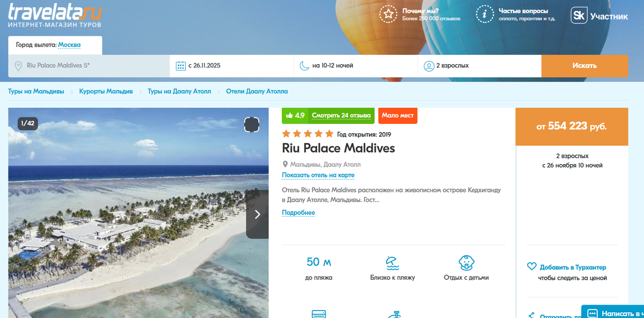
Task: Click the 1/42 photo counter
Action: click(x=27, y=123)
